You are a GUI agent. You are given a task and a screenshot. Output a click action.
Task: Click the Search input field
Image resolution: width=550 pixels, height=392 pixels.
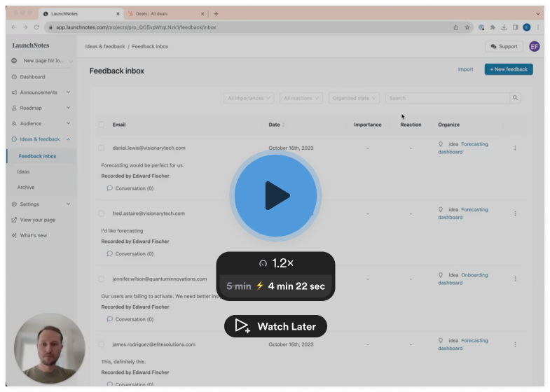click(448, 98)
